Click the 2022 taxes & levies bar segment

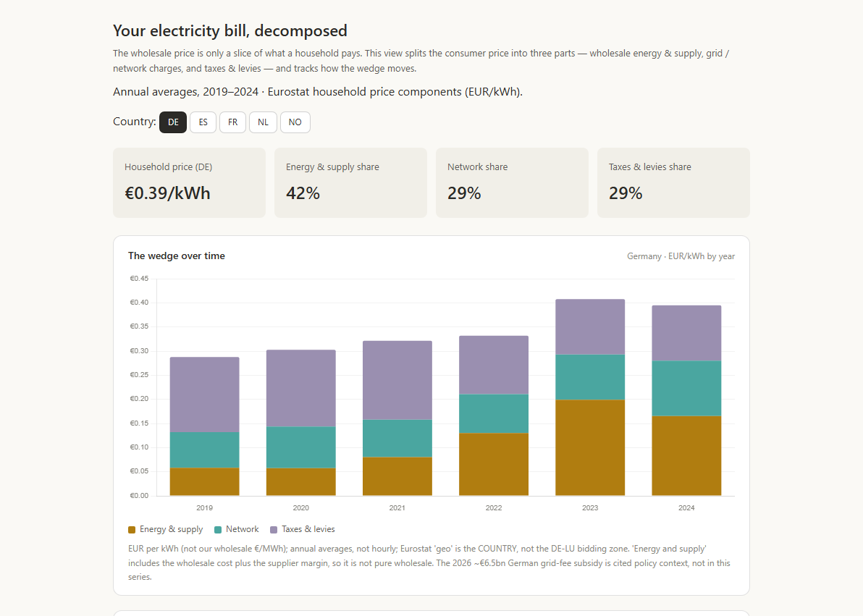[x=494, y=365]
